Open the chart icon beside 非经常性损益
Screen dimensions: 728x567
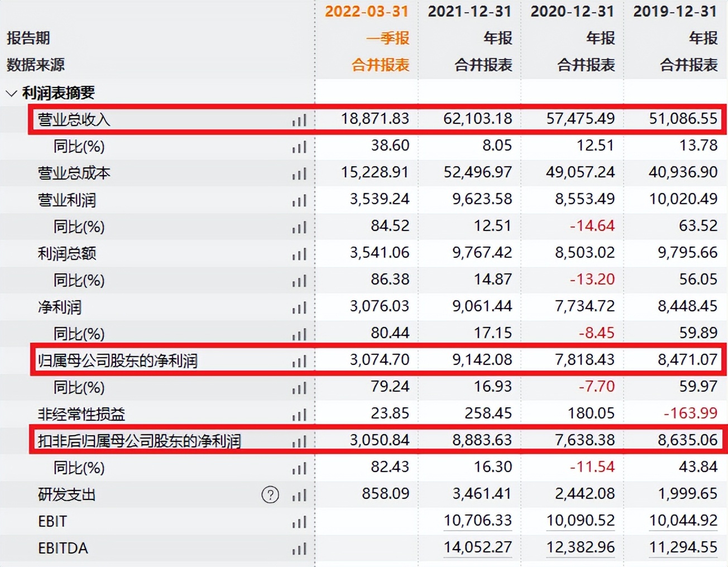(x=300, y=415)
